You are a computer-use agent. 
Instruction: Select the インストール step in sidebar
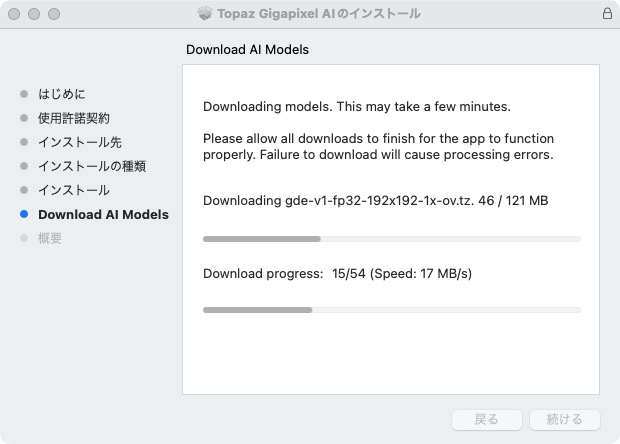[x=74, y=190]
